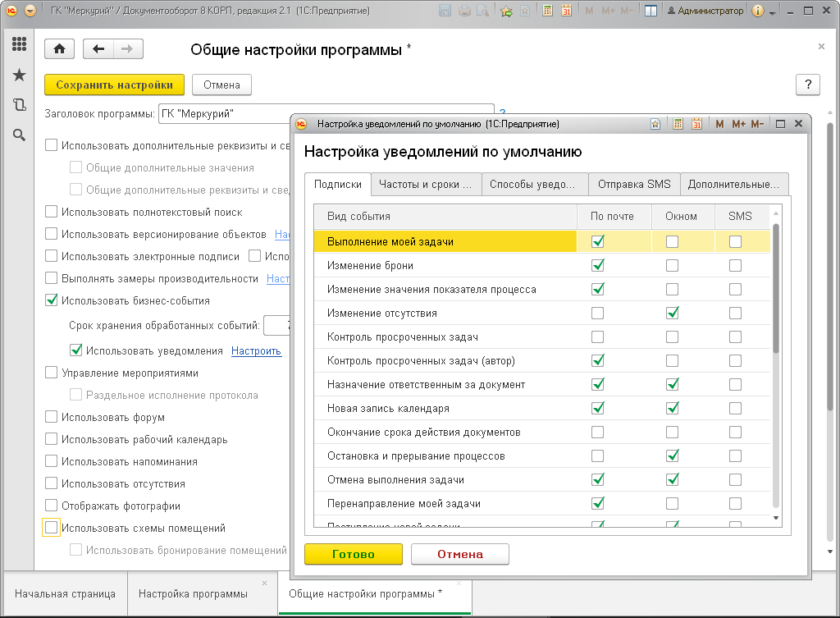
Task: Open History icon in left sidebar
Action: click(x=20, y=104)
